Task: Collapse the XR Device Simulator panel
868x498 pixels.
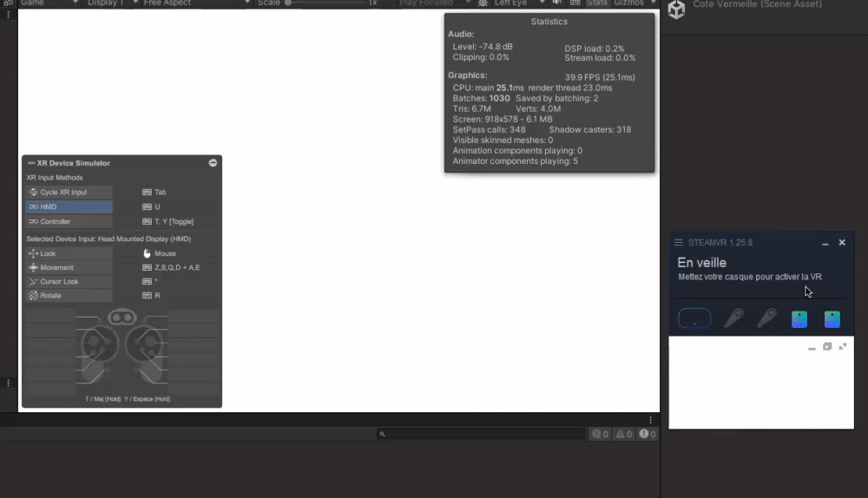Action: (x=213, y=163)
